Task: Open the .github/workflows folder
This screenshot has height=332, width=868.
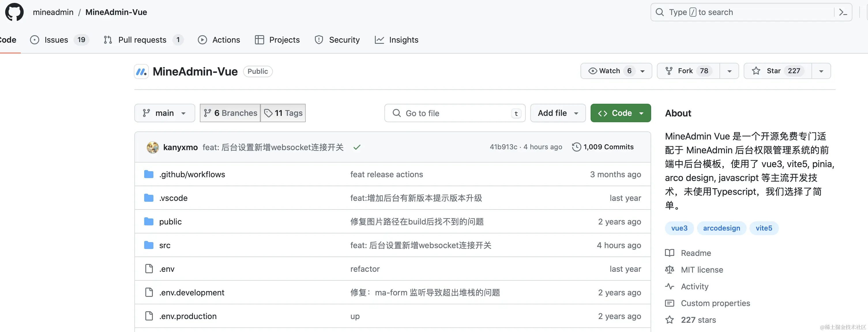Action: [x=192, y=174]
